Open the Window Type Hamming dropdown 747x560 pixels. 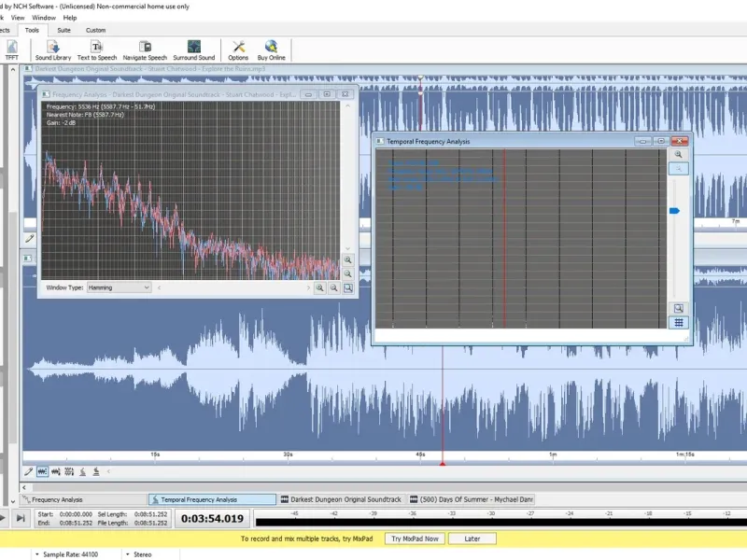(119, 287)
